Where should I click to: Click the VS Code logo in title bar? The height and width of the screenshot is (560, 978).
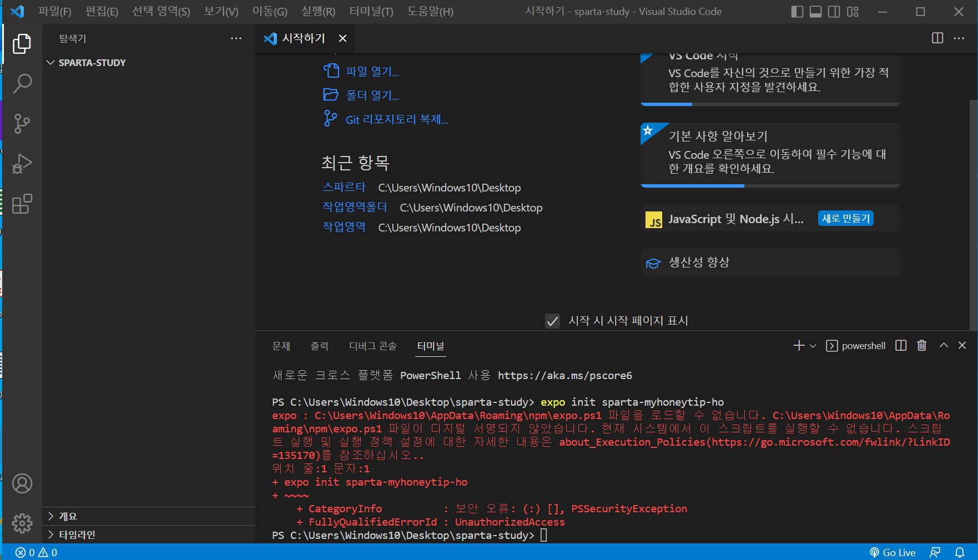click(x=17, y=11)
